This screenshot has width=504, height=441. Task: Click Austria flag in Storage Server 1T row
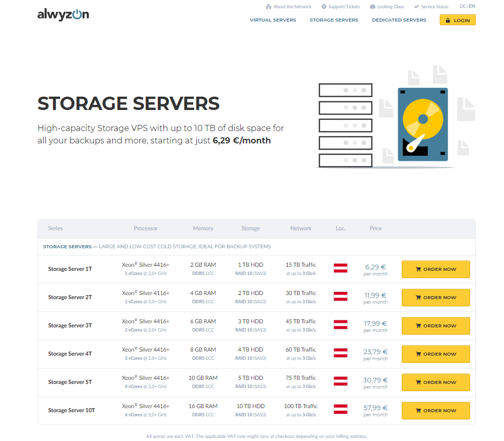point(341,268)
